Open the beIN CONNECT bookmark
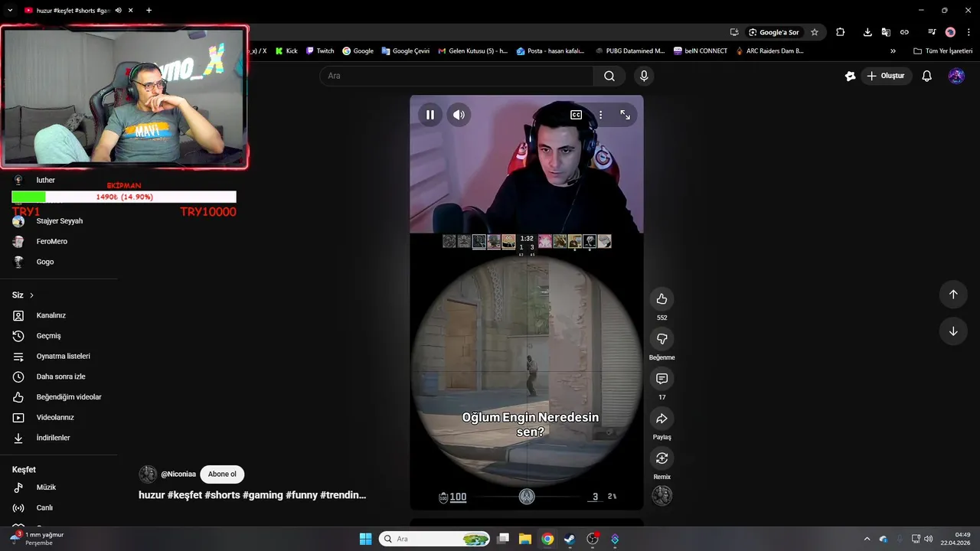Image resolution: width=980 pixels, height=551 pixels. click(700, 51)
